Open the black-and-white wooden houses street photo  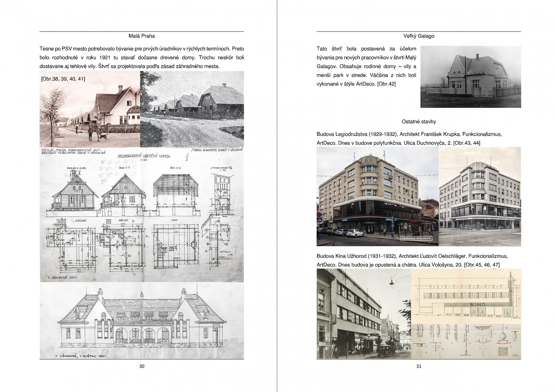tap(192, 110)
